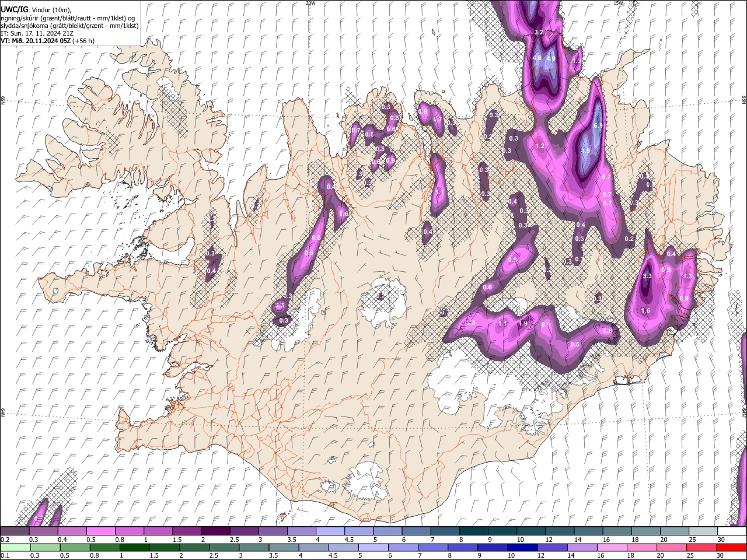This screenshot has width=747, height=560.
Task: Select the 'rigning/skúrir' legend description line
Action: point(68,18)
